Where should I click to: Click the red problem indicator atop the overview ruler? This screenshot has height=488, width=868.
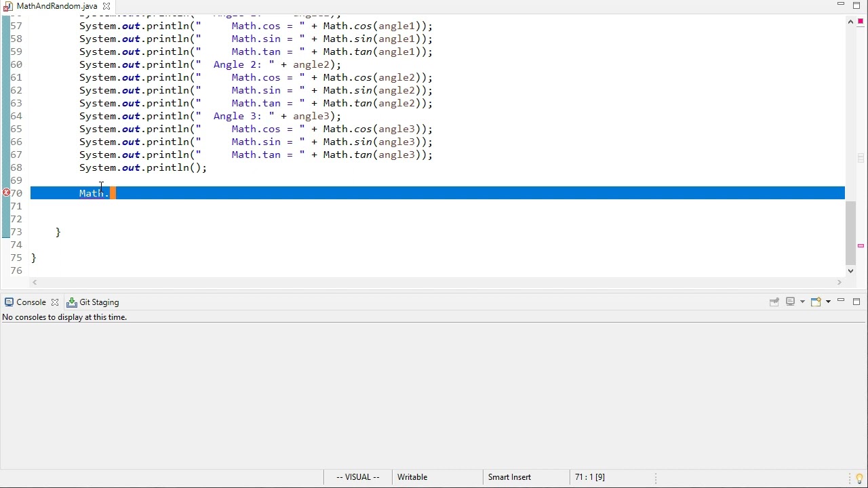tap(861, 22)
